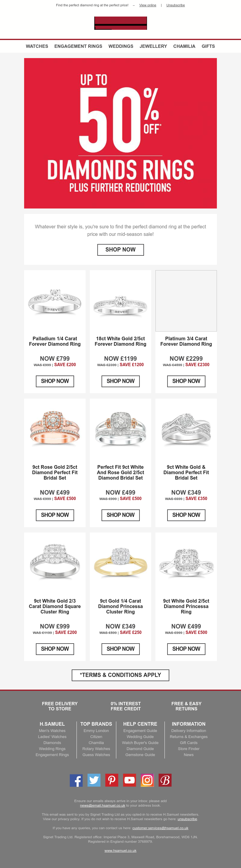Click the Pinterest icon
The width and height of the screenshot is (241, 868).
(112, 780)
